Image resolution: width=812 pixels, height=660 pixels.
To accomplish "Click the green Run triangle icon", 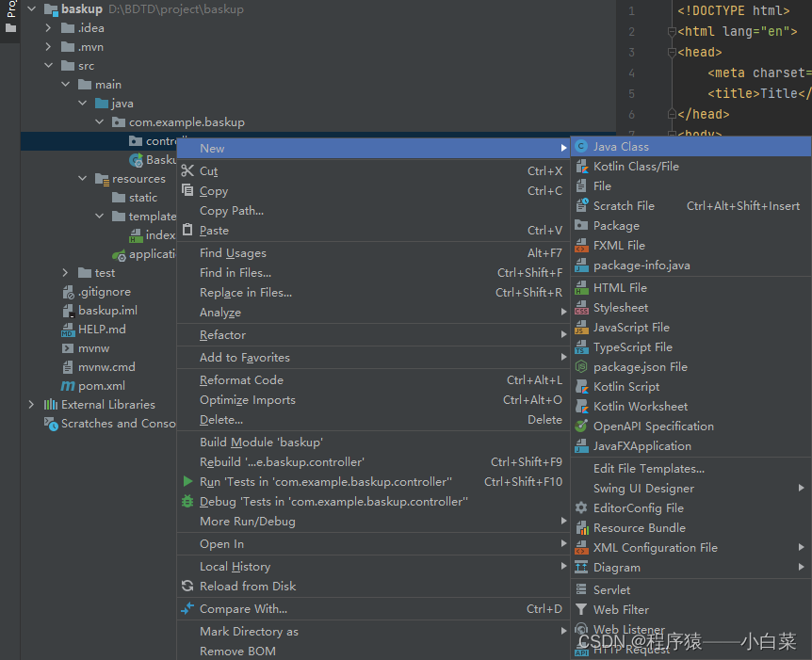I will pyautogui.click(x=187, y=481).
